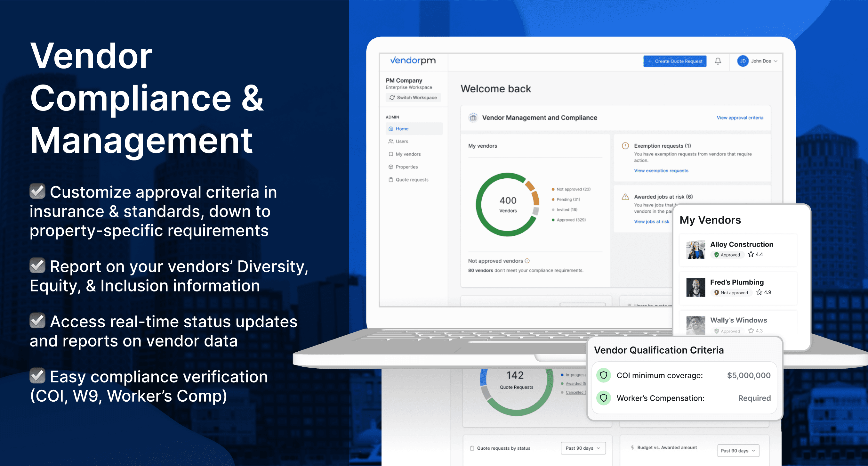Screen dimensions: 868x466
Task: Click checkbox beside Report on your vendors' Diversity
Action: tap(37, 266)
